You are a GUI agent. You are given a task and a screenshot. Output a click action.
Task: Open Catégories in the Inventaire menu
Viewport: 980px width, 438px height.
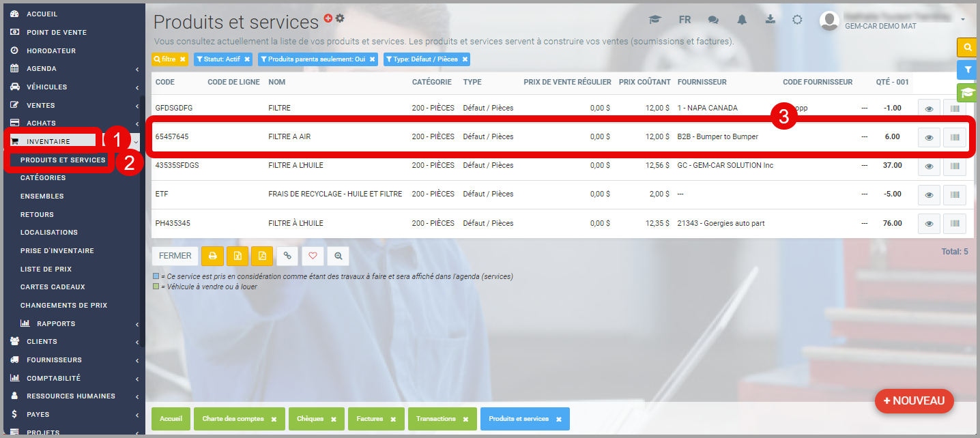click(43, 177)
